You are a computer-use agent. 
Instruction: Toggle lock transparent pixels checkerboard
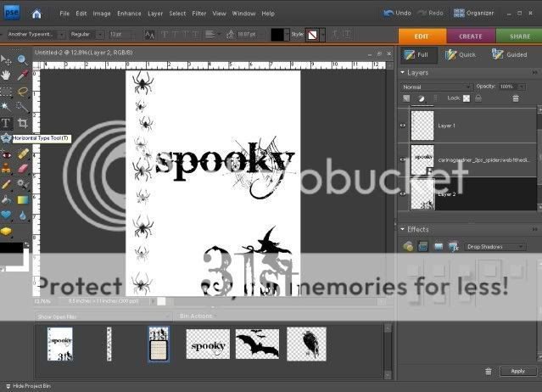click(x=467, y=98)
